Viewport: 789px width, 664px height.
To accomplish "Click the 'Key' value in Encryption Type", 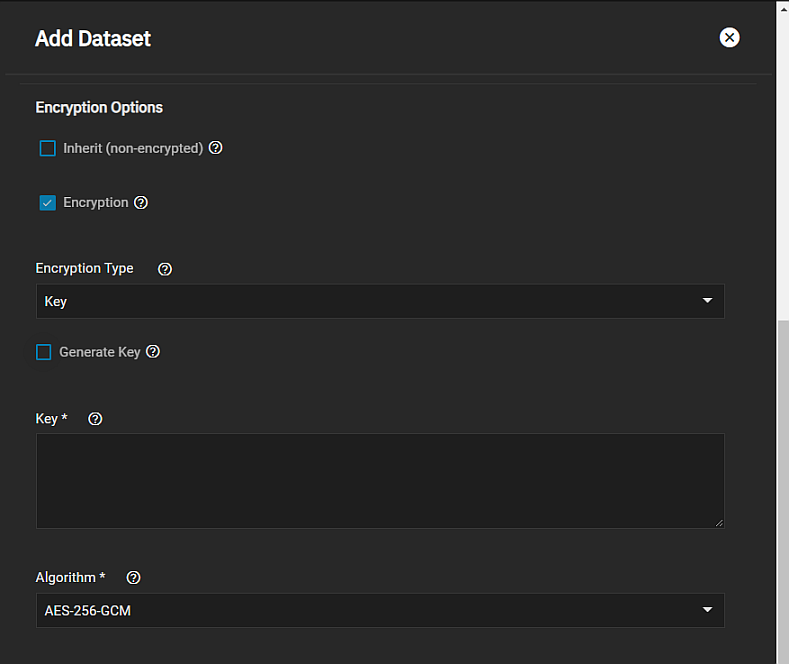I will click(x=56, y=301).
